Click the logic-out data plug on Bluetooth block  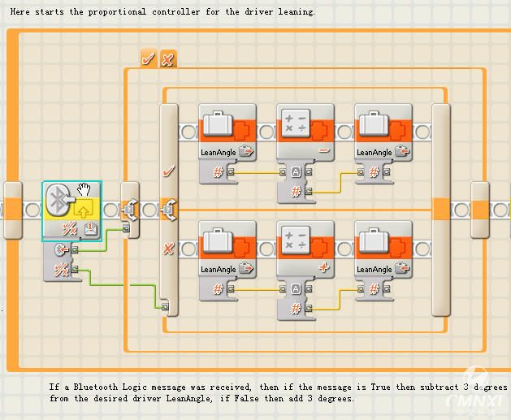pyautogui.click(x=75, y=270)
